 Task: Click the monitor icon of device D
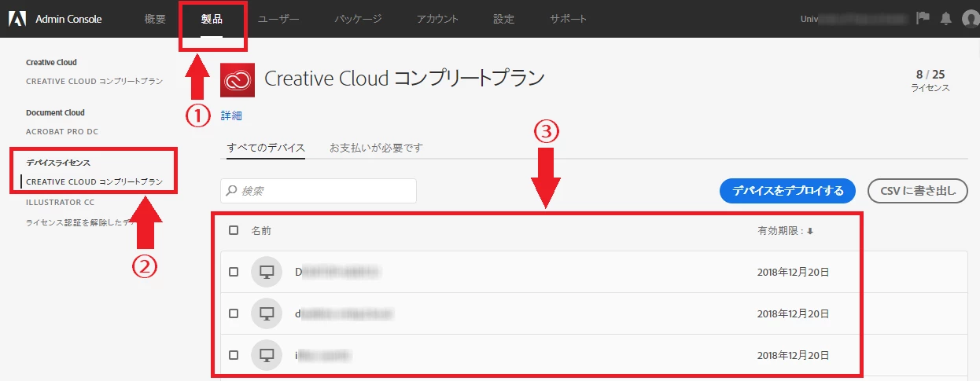267,272
